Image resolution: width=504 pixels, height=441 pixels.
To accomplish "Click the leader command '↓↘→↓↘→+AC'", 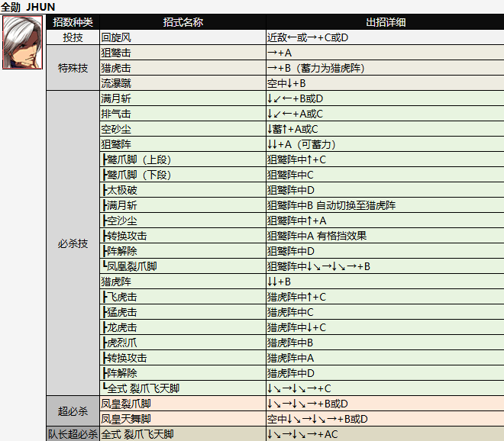I will pyautogui.click(x=302, y=434).
